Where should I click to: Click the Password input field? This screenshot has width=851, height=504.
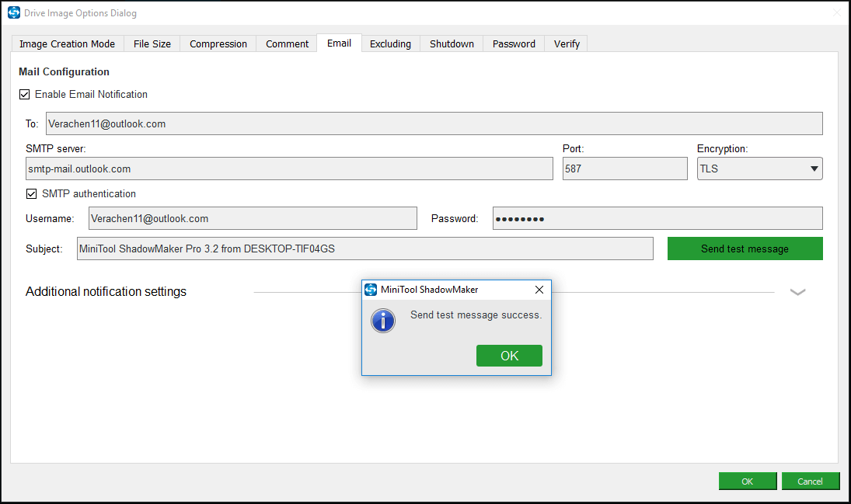[x=657, y=218]
